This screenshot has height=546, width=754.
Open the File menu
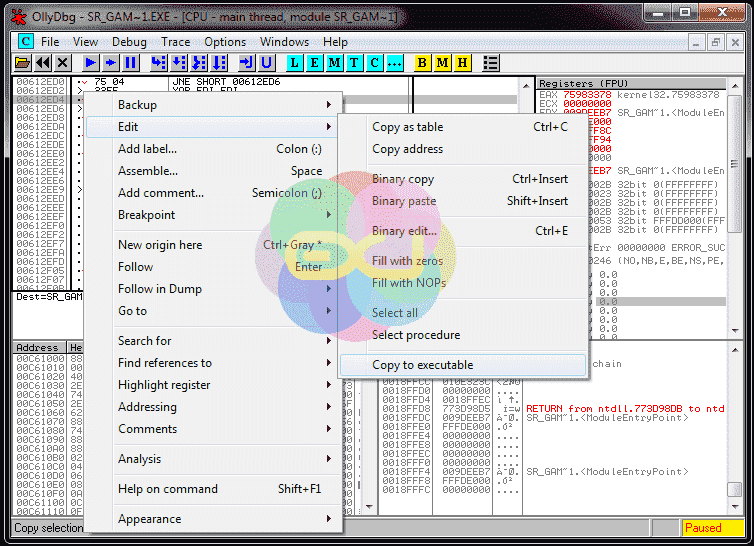[x=50, y=42]
